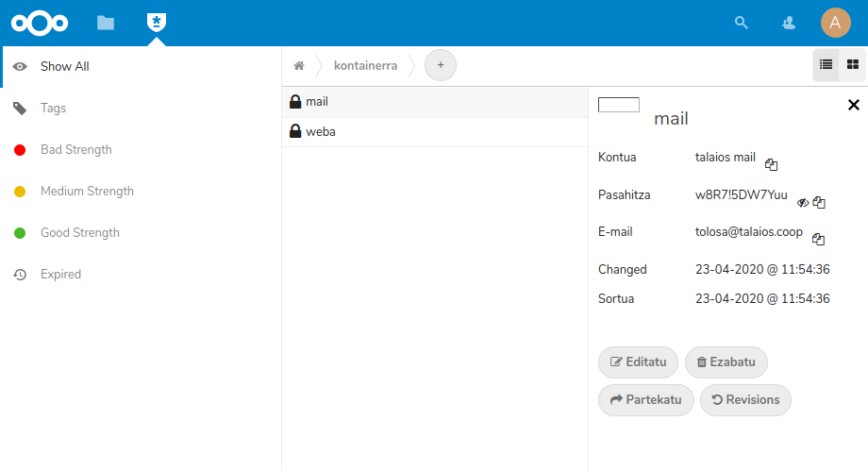The height and width of the screenshot is (471, 868).
Task: Open the plus add-new dropdown
Action: (x=441, y=66)
